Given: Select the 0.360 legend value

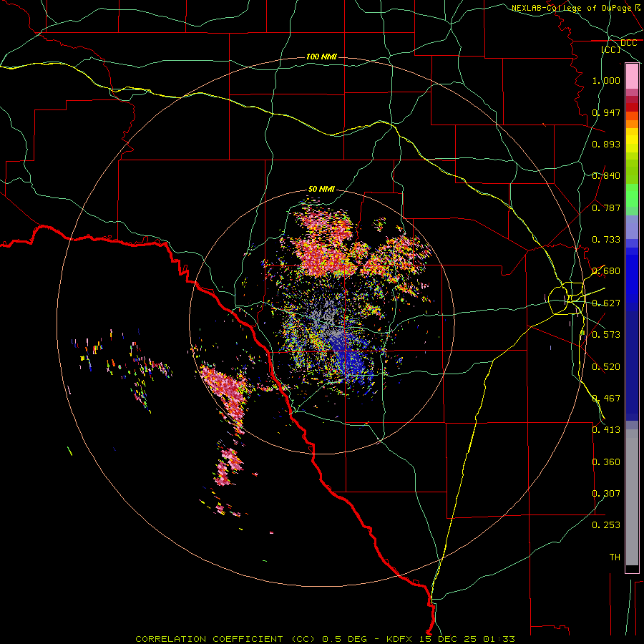Looking at the screenshot, I should pos(606,462).
